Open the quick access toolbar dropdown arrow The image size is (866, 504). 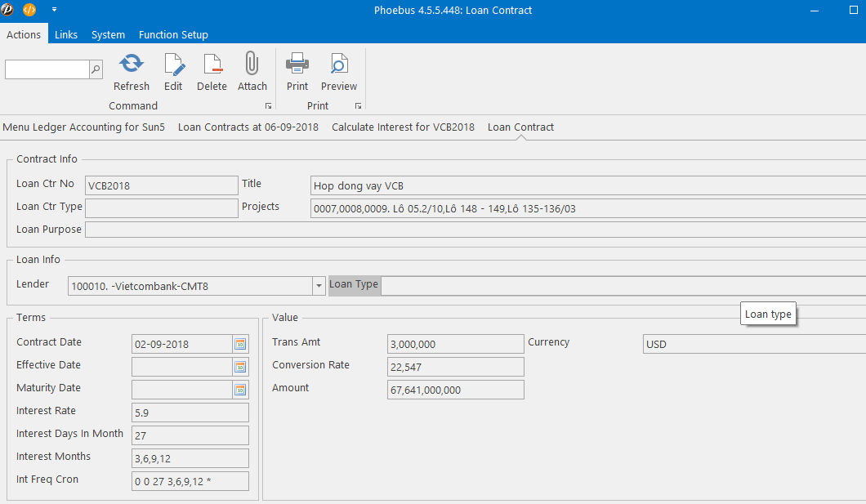click(55, 10)
